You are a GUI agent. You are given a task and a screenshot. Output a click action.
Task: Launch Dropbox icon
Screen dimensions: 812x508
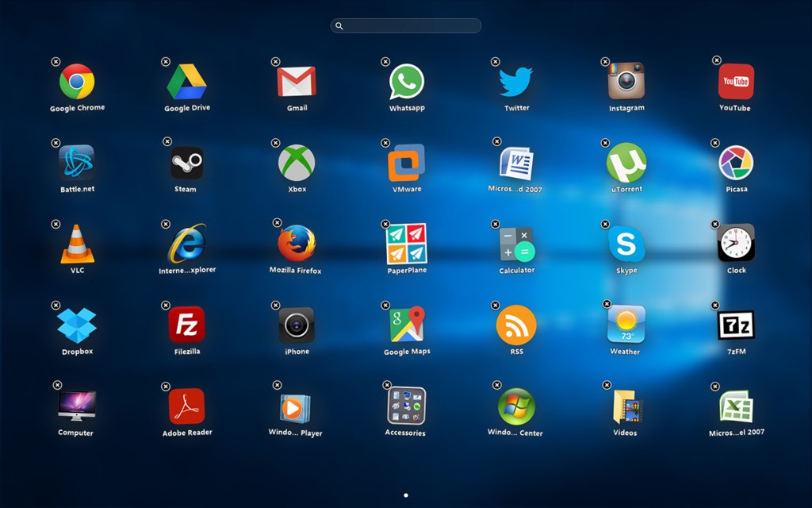pyautogui.click(x=77, y=325)
